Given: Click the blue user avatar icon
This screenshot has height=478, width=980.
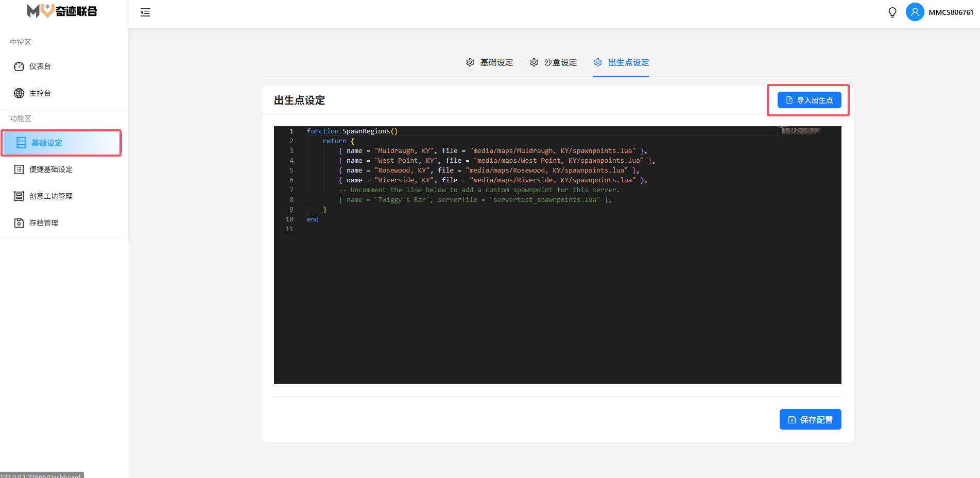Looking at the screenshot, I should point(915,12).
